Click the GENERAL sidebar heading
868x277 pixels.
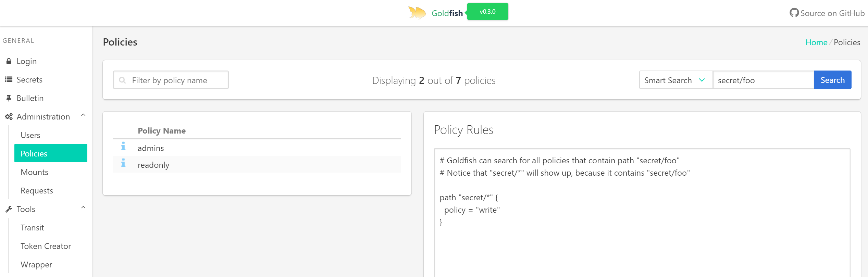tap(18, 41)
